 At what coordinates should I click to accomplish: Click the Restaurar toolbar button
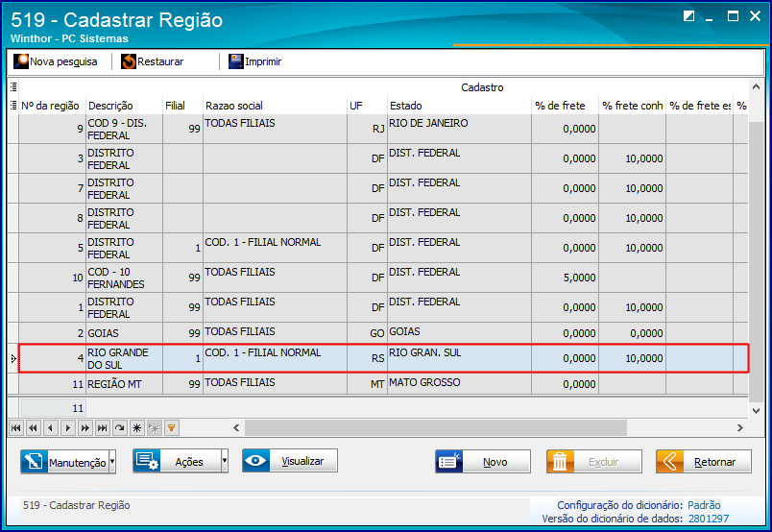pyautogui.click(x=152, y=61)
